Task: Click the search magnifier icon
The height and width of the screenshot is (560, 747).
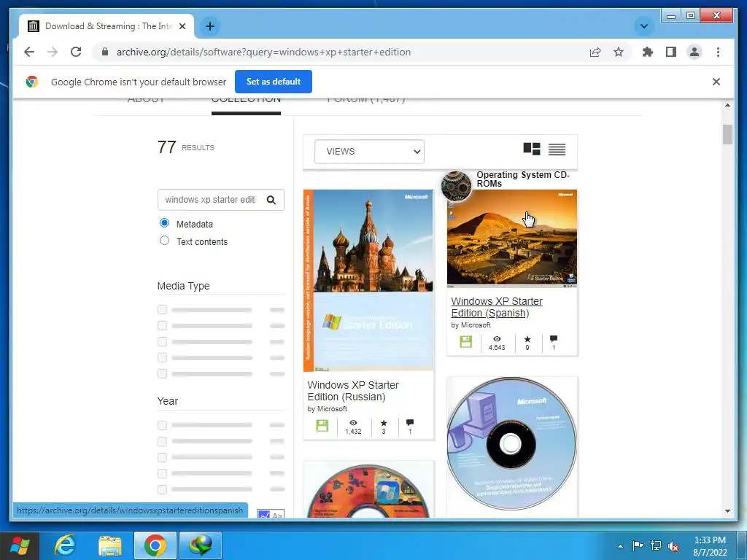Action: point(271,200)
